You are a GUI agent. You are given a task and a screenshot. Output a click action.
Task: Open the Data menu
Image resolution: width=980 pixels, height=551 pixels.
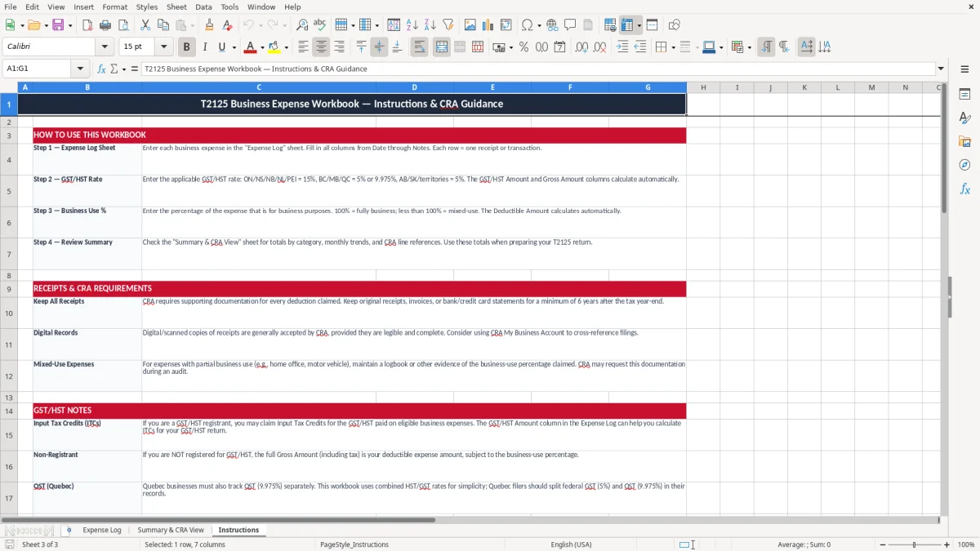[x=203, y=7]
